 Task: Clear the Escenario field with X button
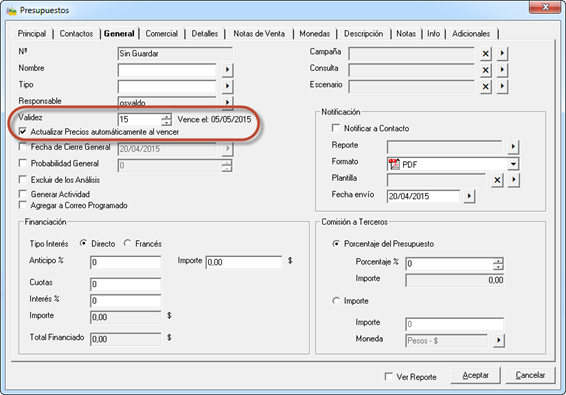point(486,87)
